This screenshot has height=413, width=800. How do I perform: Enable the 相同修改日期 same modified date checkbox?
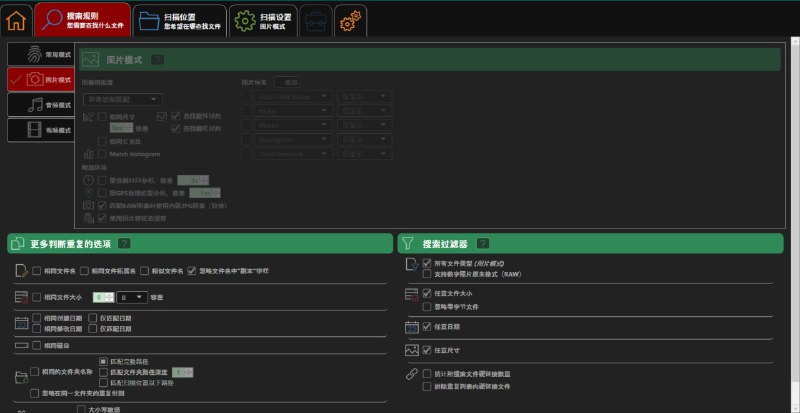click(37, 329)
